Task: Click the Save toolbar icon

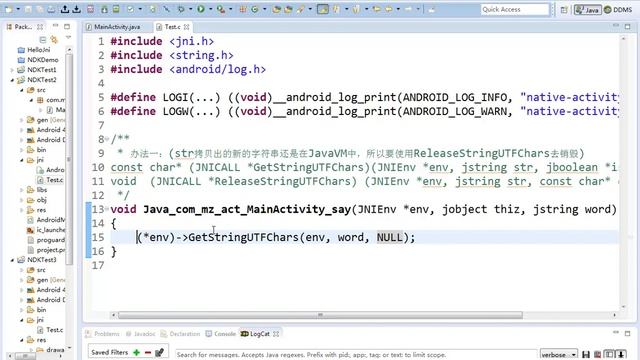Action: coord(28,9)
